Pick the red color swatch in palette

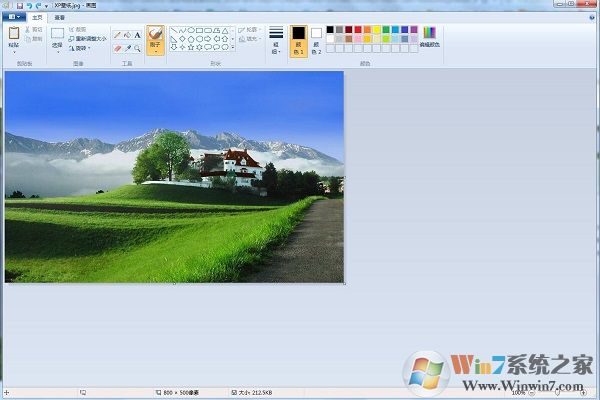(357, 30)
